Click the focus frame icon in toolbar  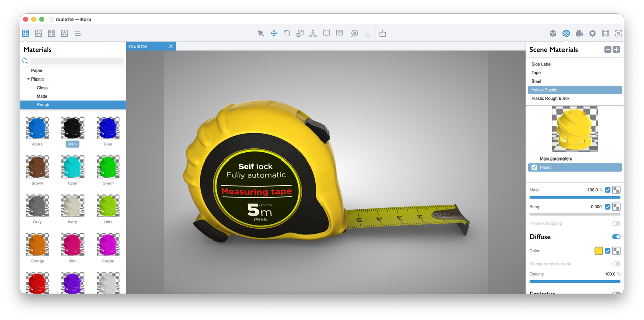[x=618, y=33]
